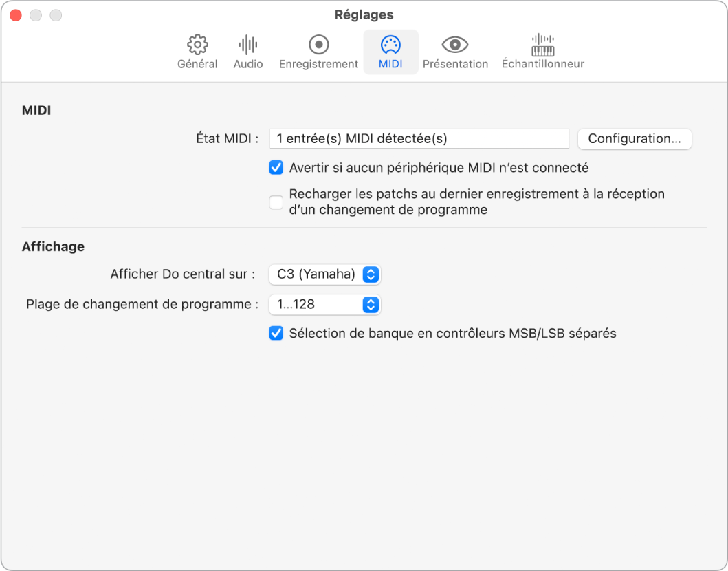Expand the Plage de changement de programme menu

tap(324, 304)
